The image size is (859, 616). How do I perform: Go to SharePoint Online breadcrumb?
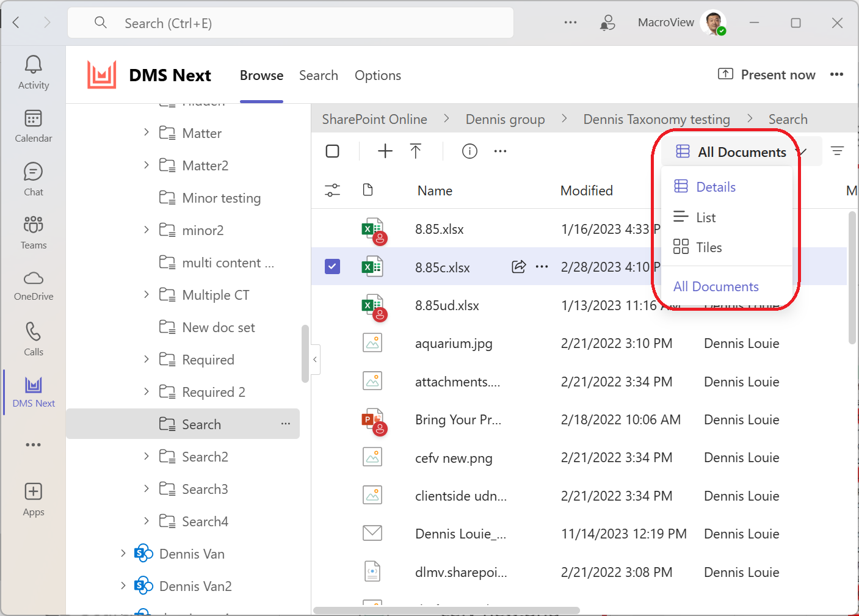(374, 119)
